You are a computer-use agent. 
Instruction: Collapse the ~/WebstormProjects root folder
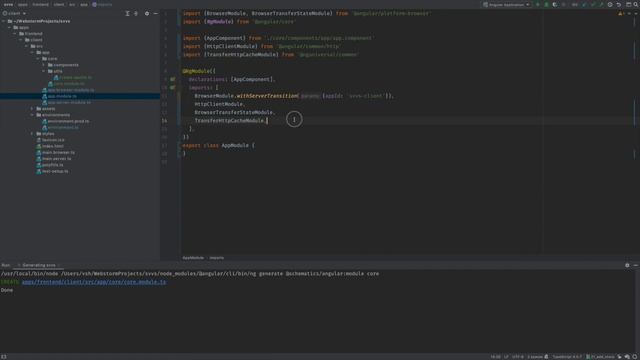click(x=4, y=21)
